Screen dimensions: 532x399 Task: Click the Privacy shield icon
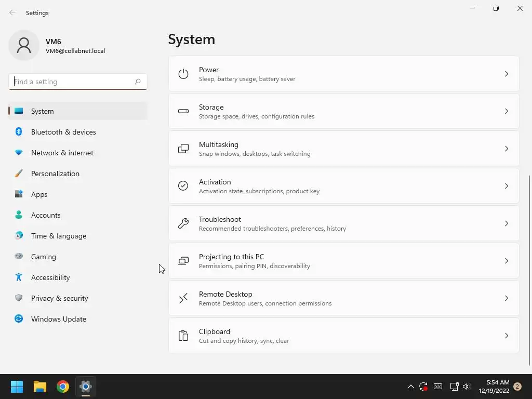pos(19,298)
